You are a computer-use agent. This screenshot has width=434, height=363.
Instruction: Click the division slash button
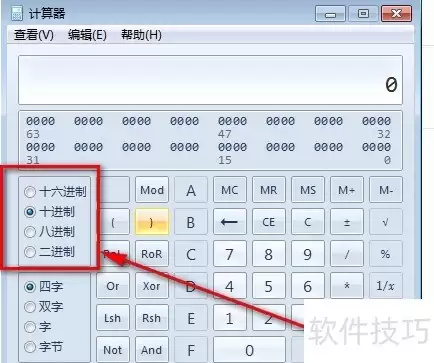pos(347,254)
